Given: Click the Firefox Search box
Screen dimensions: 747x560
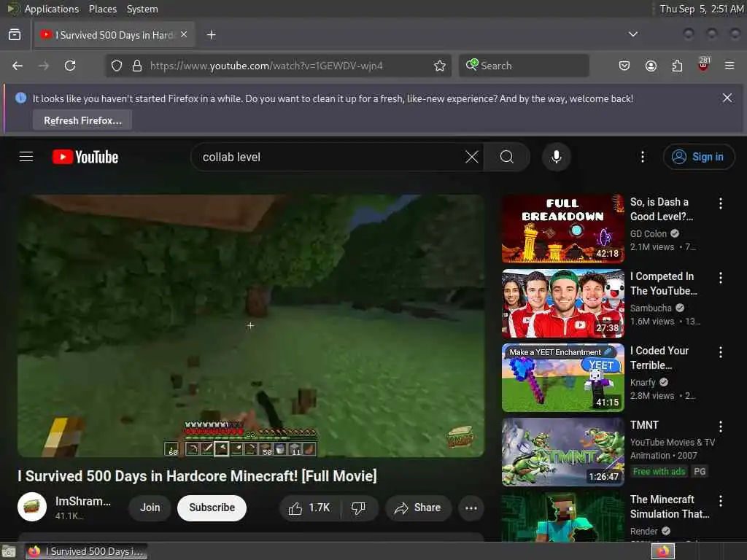Looking at the screenshot, I should click(x=524, y=66).
